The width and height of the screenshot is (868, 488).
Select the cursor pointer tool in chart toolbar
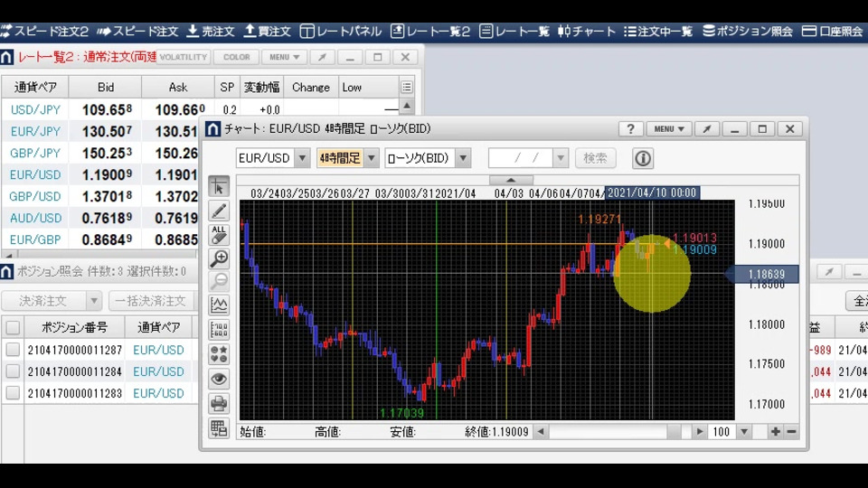click(x=219, y=187)
